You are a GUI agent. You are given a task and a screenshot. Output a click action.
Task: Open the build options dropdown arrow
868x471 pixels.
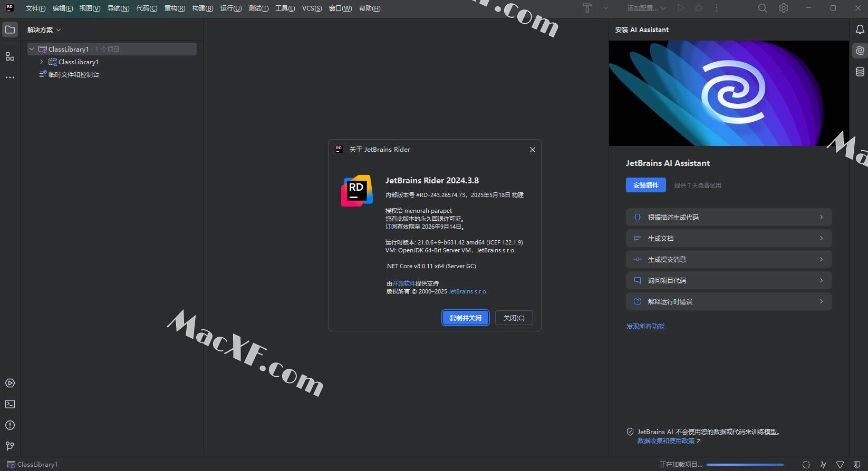[606, 8]
